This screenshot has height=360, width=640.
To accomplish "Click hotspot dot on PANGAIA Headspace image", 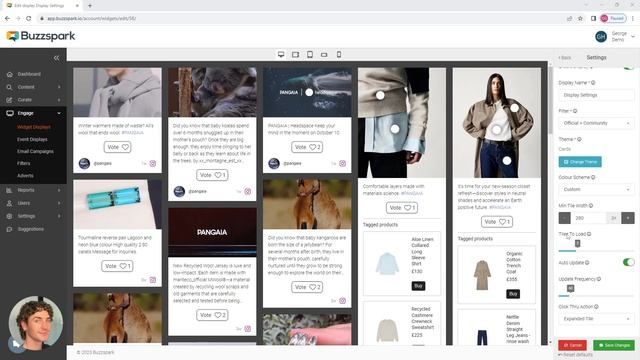I will coord(309,93).
